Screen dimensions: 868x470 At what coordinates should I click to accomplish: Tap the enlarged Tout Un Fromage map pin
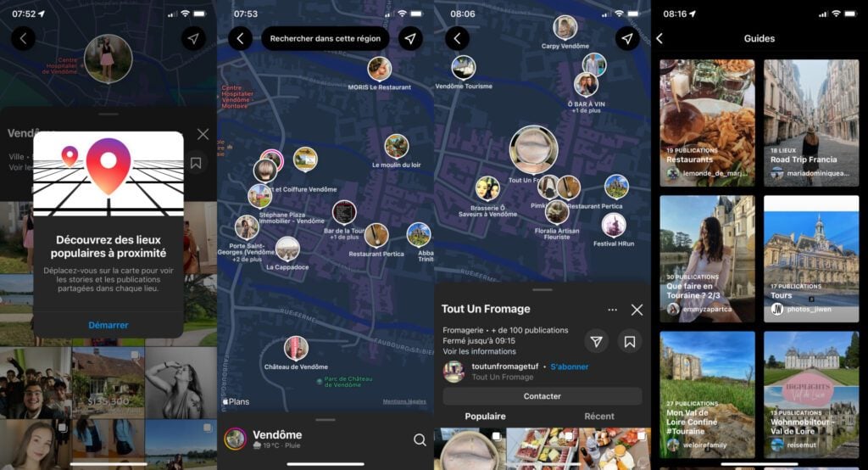point(534,149)
